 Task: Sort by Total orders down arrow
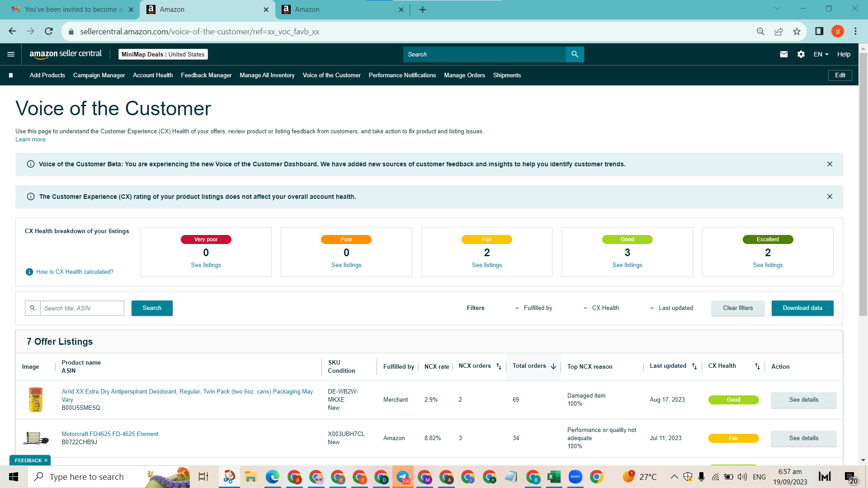(553, 366)
